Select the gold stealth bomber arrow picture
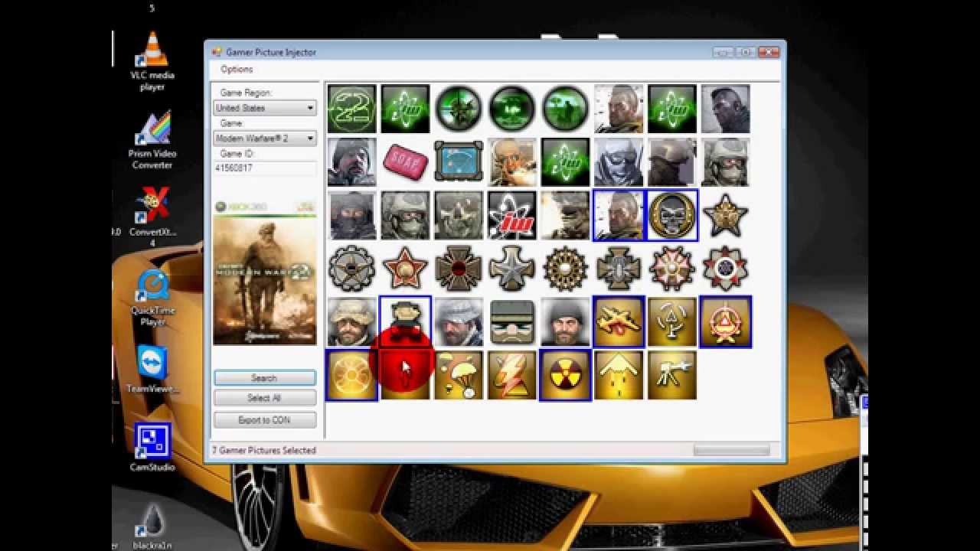The height and width of the screenshot is (551, 980). pyautogui.click(x=619, y=376)
